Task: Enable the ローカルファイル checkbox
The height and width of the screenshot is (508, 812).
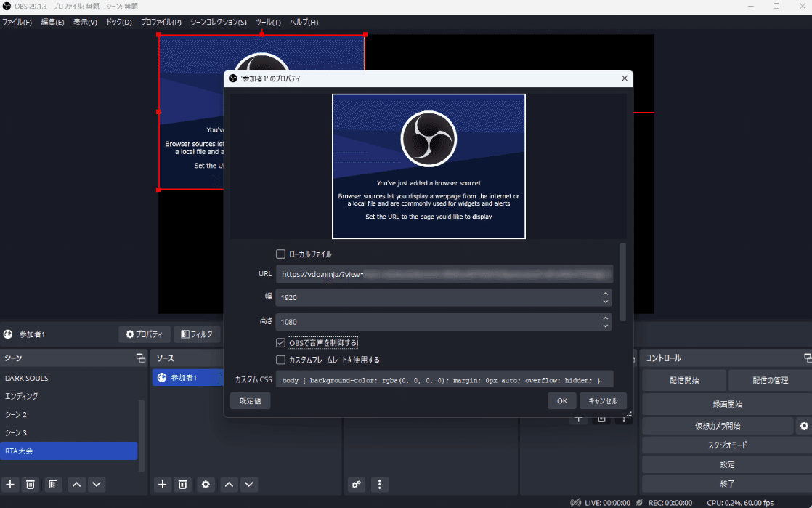Action: pos(280,254)
